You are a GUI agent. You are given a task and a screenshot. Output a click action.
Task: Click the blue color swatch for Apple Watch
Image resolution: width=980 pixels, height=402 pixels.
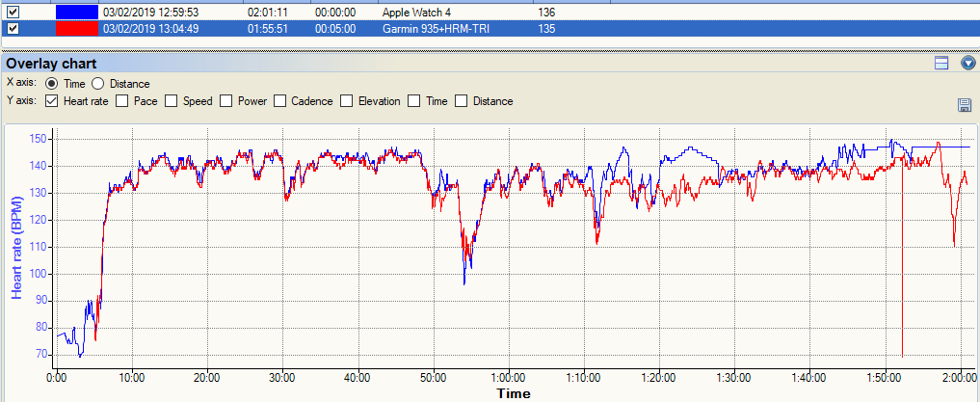click(x=77, y=12)
